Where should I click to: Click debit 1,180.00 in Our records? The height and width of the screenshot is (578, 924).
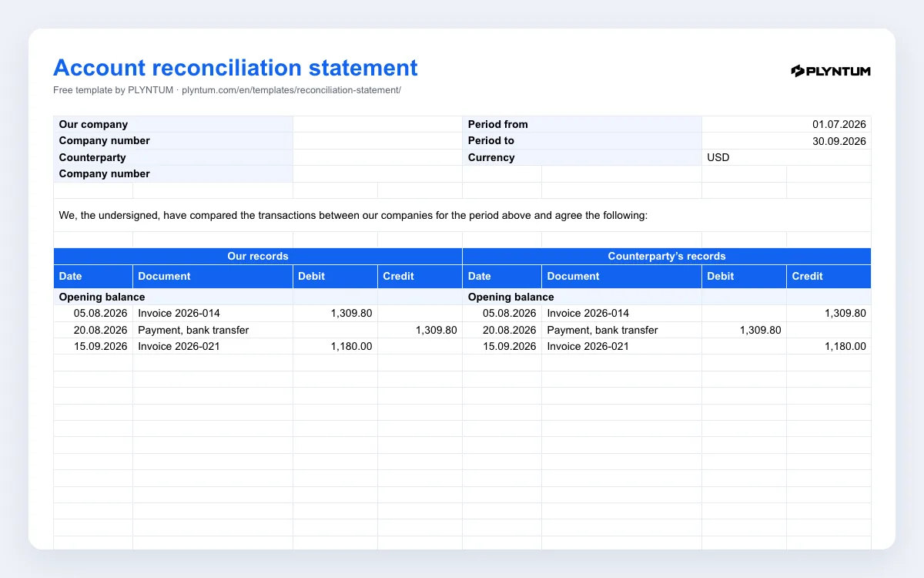point(351,347)
